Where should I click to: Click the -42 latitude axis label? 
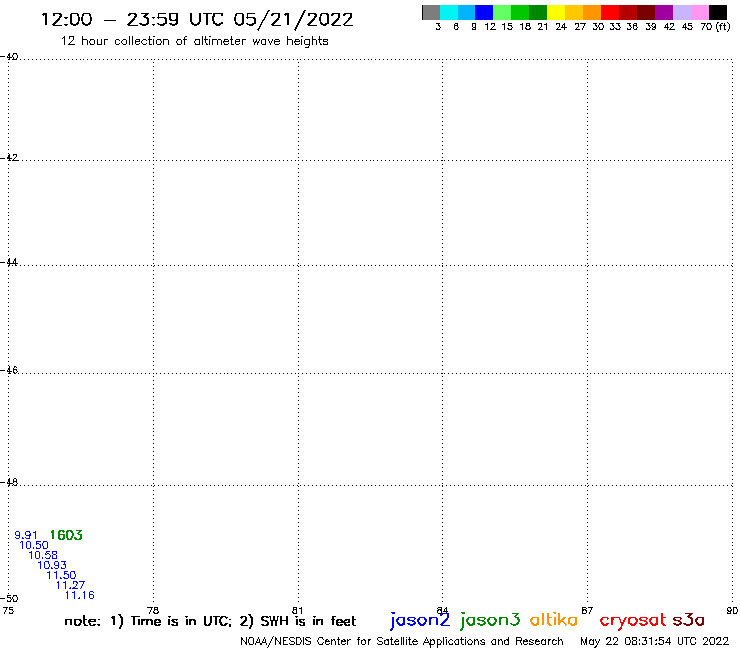[9, 158]
